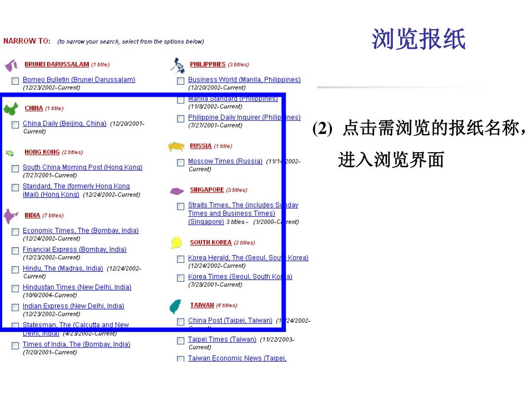Select the Korea Herald checkbox
Image resolution: width=532 pixels, height=399 pixels.
pyautogui.click(x=181, y=259)
